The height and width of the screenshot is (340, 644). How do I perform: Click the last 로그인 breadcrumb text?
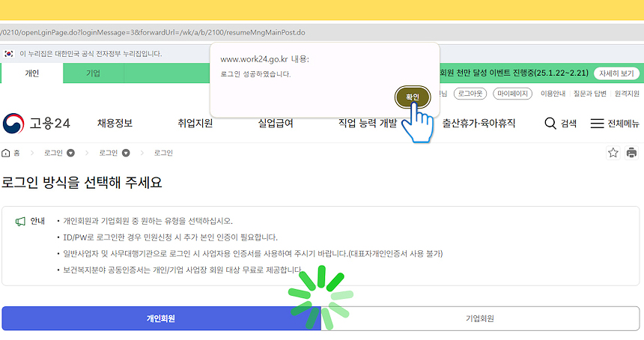163,153
